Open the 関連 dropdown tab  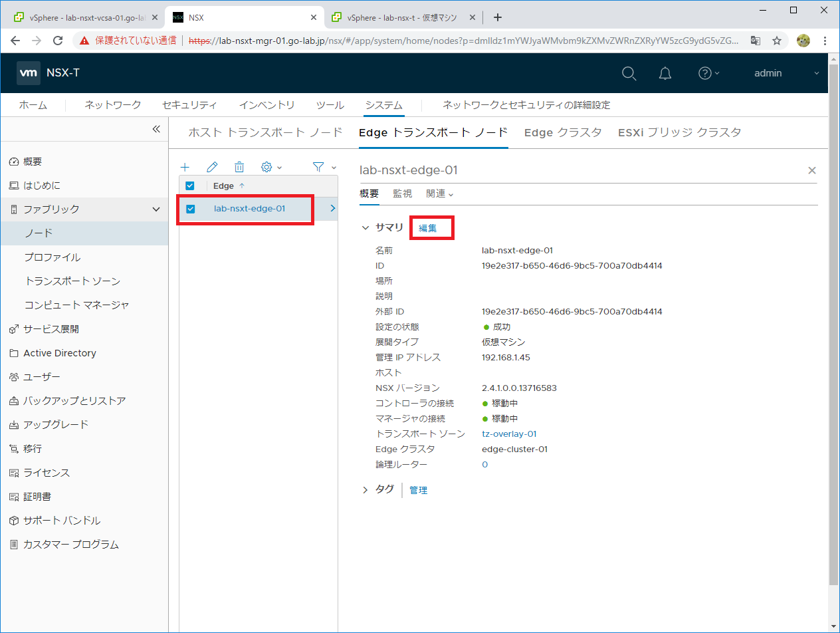click(x=440, y=193)
